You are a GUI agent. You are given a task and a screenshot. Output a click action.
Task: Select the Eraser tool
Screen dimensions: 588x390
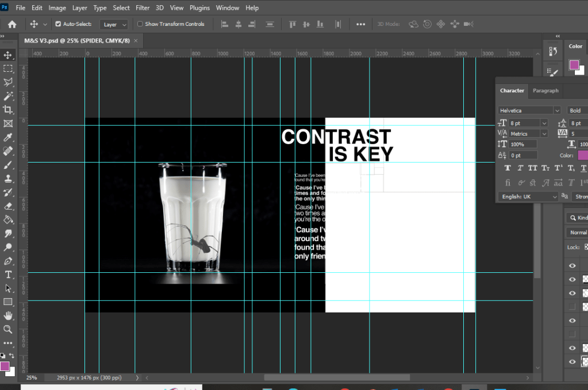(x=8, y=206)
